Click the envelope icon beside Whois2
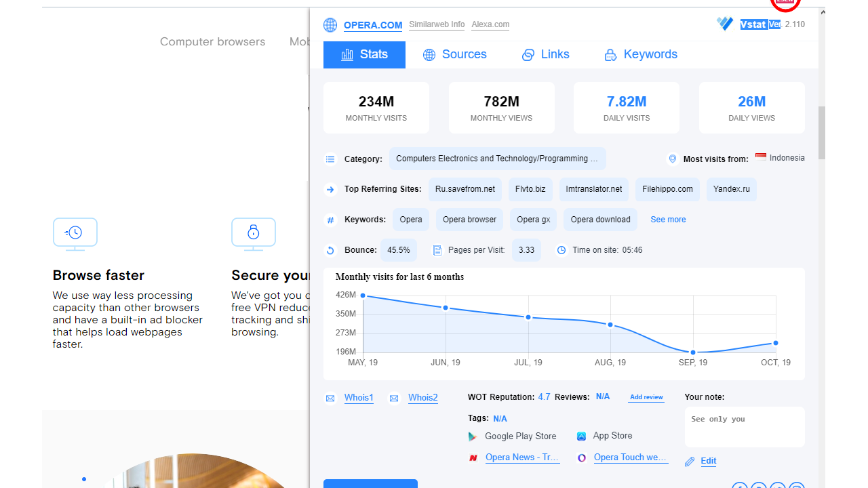The image size is (868, 488). click(x=394, y=399)
